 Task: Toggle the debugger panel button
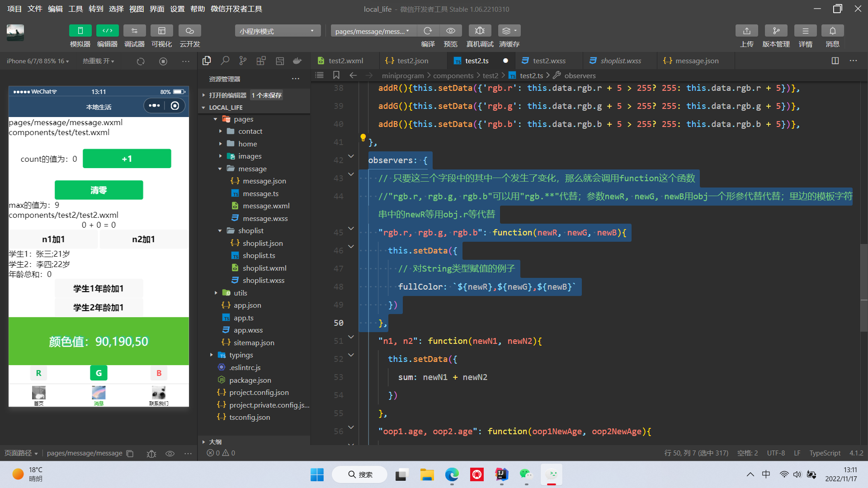tap(134, 31)
